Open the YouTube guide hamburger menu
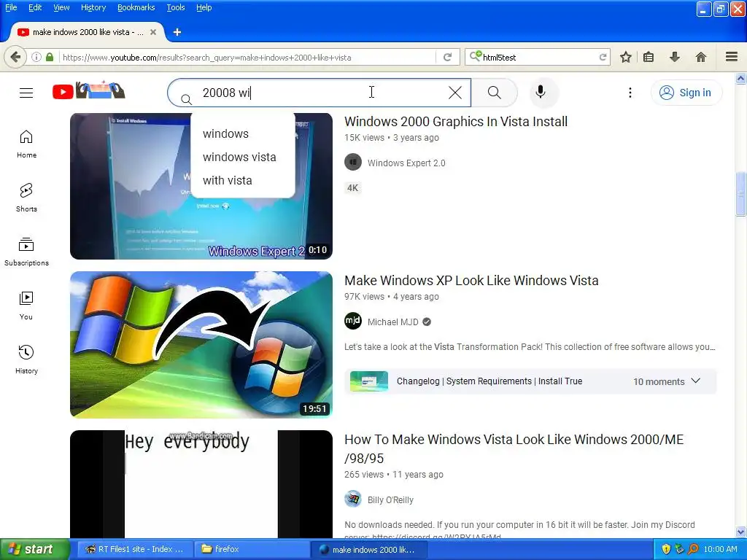The width and height of the screenshot is (747, 560). (26, 93)
